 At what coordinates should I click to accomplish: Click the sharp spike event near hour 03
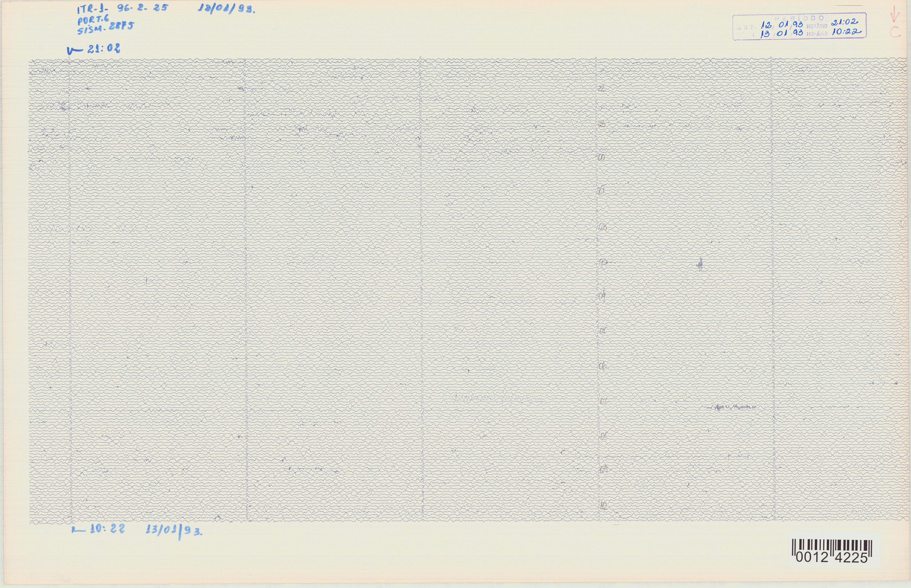pos(700,264)
